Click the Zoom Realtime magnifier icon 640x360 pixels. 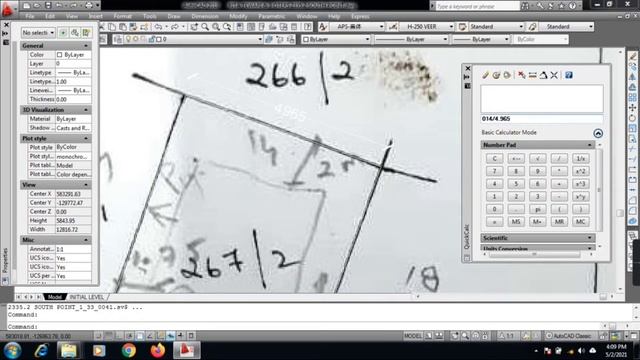click(205, 27)
